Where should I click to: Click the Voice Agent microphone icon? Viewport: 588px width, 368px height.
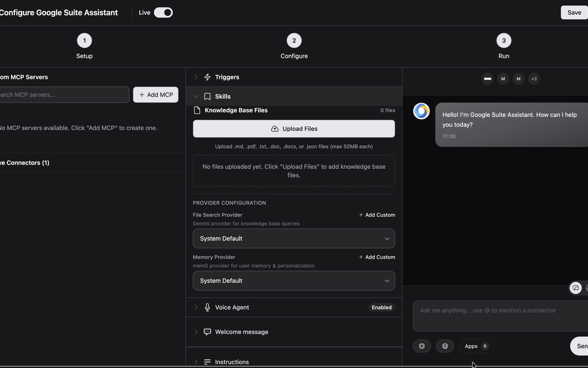(x=207, y=307)
